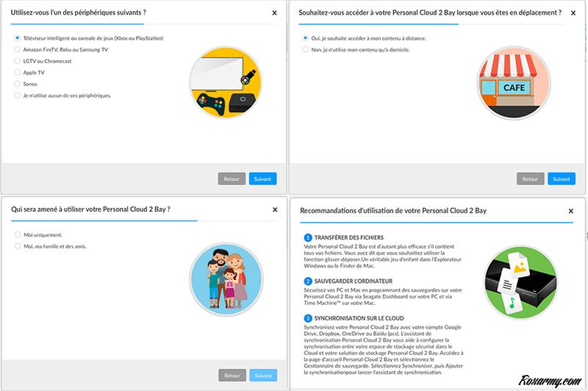Screen dimensions: 588x391
Task: Select the Apple TV radio button
Action: pyautogui.click(x=18, y=72)
